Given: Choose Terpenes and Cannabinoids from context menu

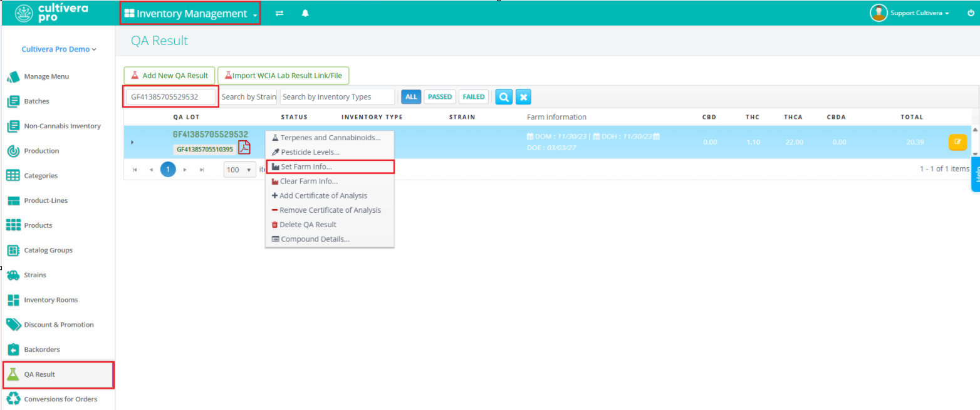Looking at the screenshot, I should point(330,138).
